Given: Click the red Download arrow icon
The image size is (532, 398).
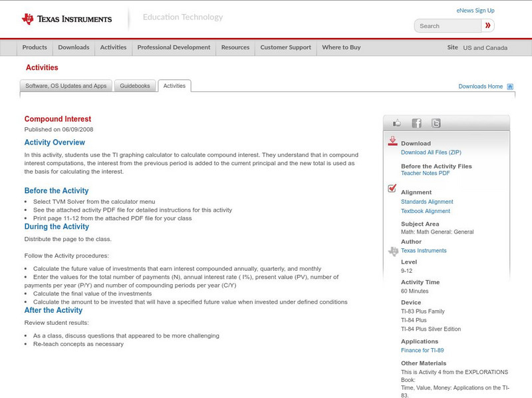Looking at the screenshot, I should 392,141.
